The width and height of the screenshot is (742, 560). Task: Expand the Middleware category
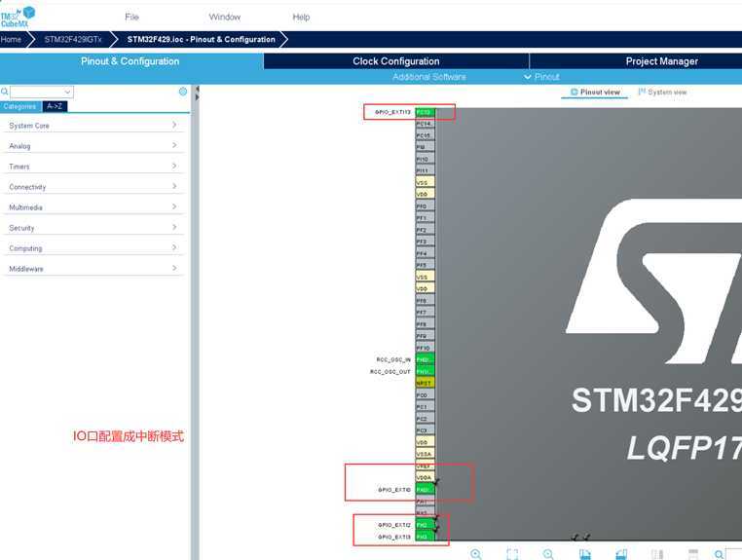(x=93, y=269)
